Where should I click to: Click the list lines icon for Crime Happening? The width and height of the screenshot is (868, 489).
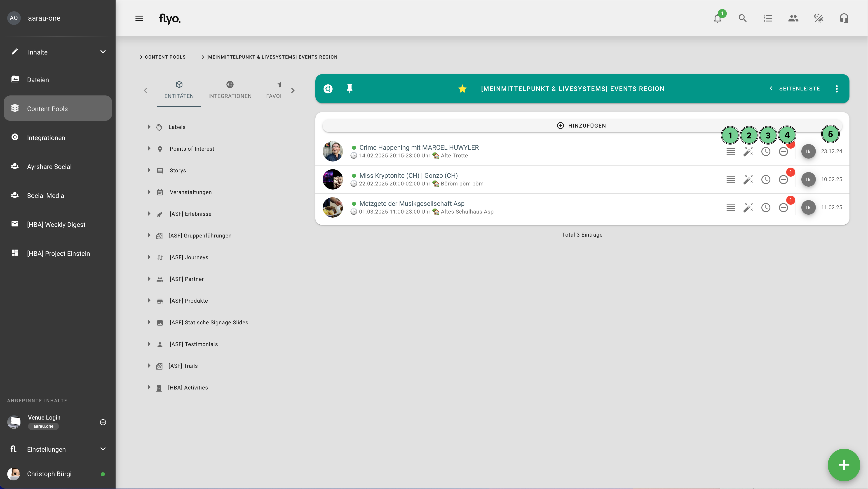[x=730, y=151]
